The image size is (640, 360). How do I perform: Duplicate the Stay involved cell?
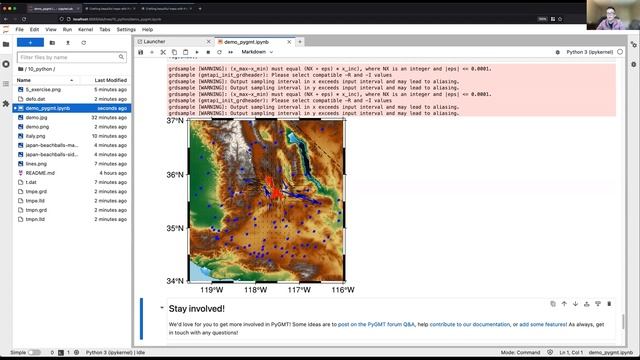tap(553, 304)
